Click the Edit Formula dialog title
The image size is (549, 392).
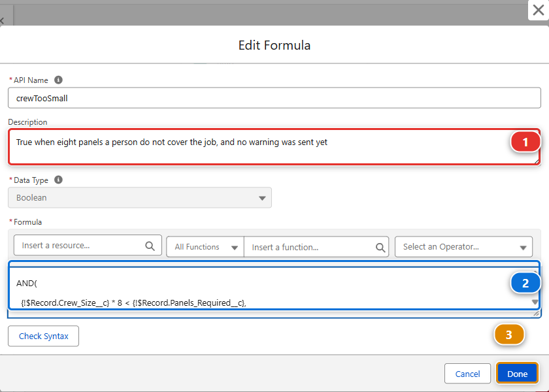[x=274, y=45]
